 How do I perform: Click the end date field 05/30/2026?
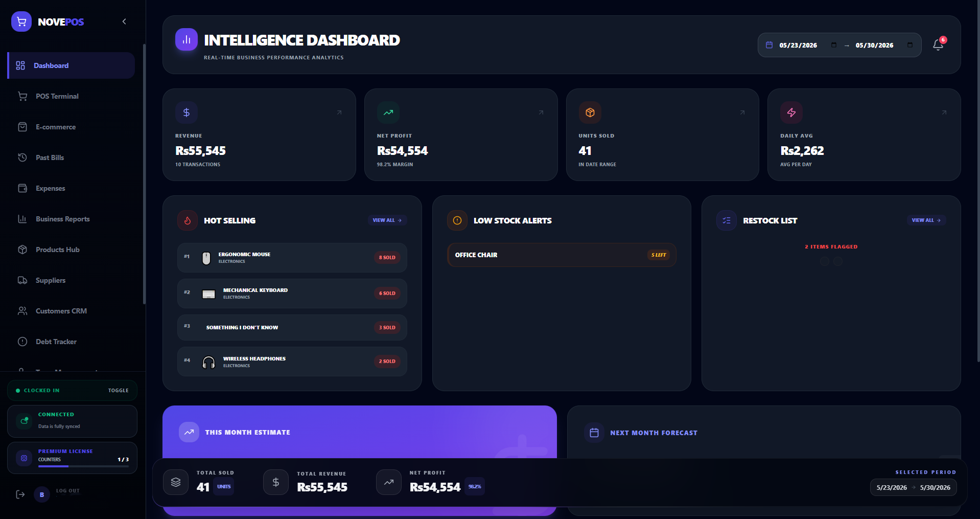tap(874, 45)
